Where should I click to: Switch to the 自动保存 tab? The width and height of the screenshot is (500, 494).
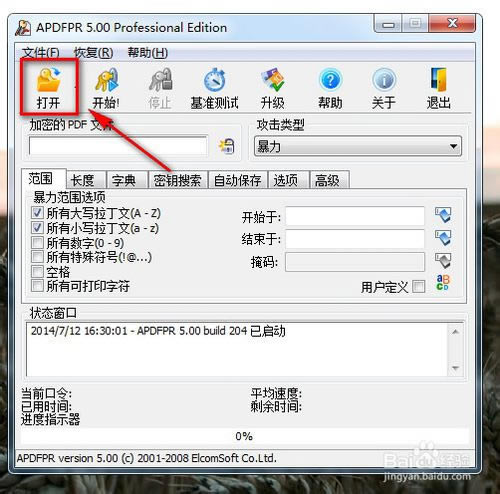pyautogui.click(x=238, y=180)
